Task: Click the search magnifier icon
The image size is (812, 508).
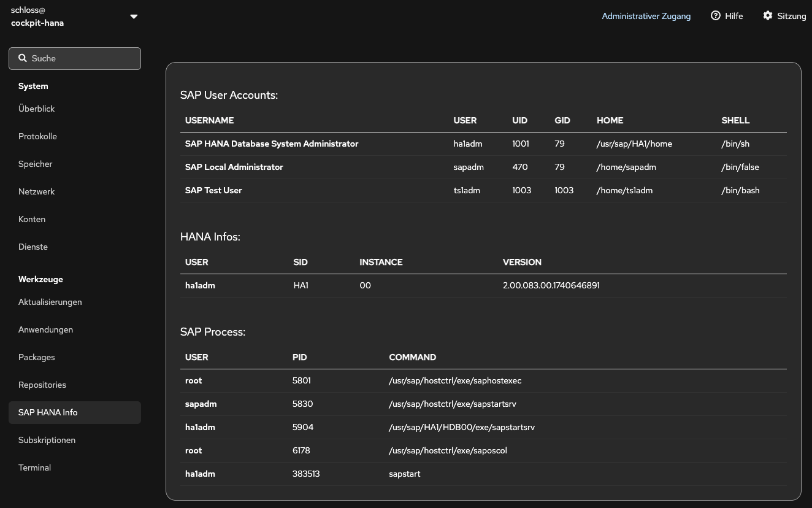Action: 23,58
